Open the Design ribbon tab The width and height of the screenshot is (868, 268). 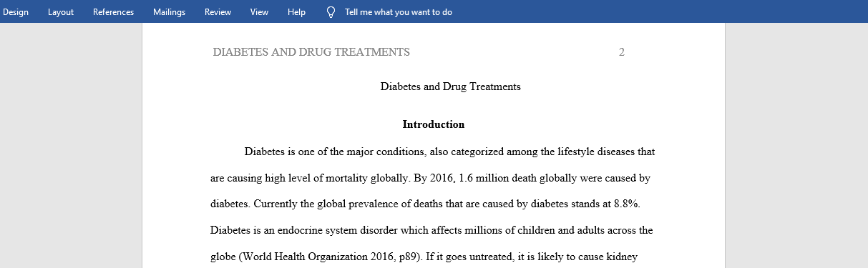[x=16, y=12]
